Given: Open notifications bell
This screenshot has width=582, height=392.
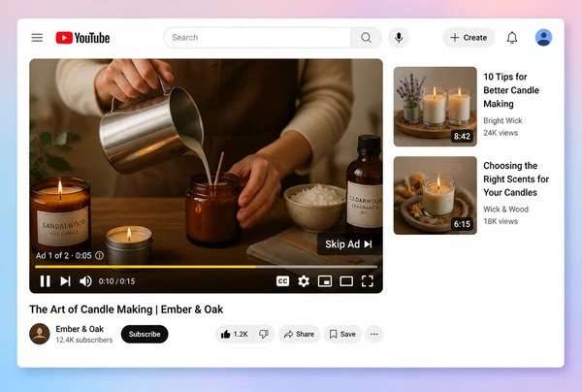Looking at the screenshot, I should pyautogui.click(x=512, y=38).
